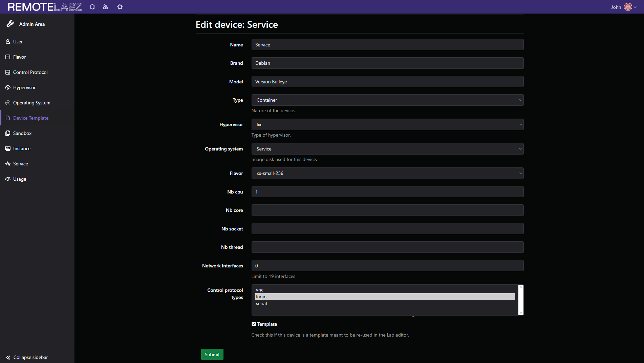The width and height of the screenshot is (644, 363).
Task: Focus the Nb core input
Action: tap(387, 210)
